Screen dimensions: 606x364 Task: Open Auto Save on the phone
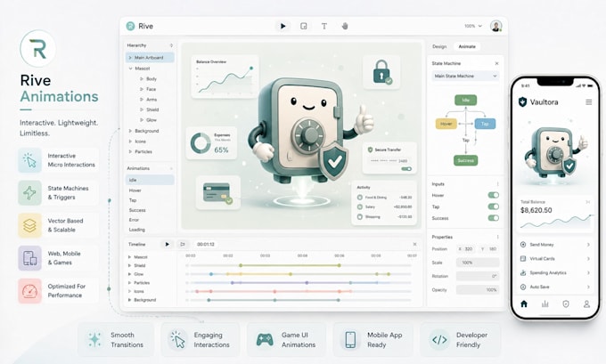coord(555,287)
